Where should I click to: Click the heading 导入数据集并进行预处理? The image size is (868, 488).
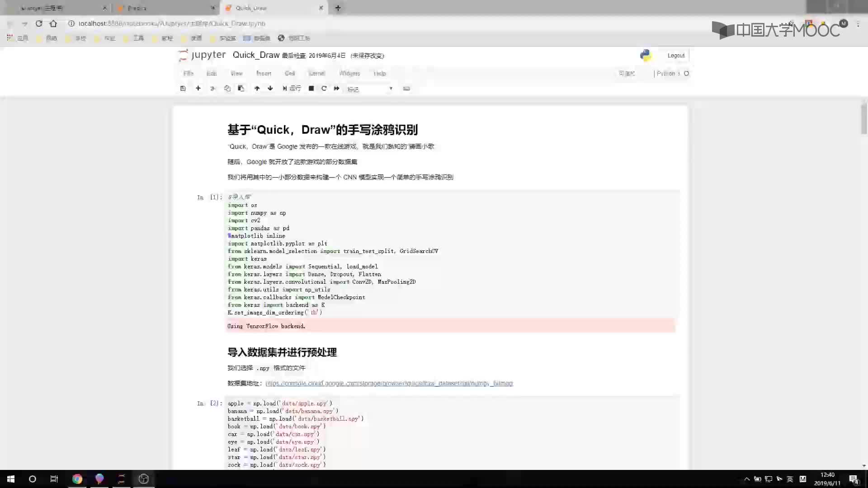[x=282, y=352]
